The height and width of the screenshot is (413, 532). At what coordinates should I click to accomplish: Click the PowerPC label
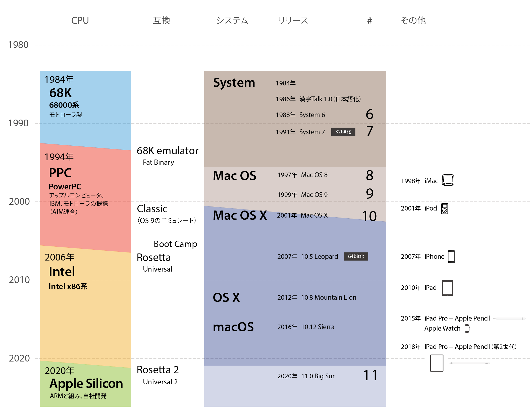(65, 187)
